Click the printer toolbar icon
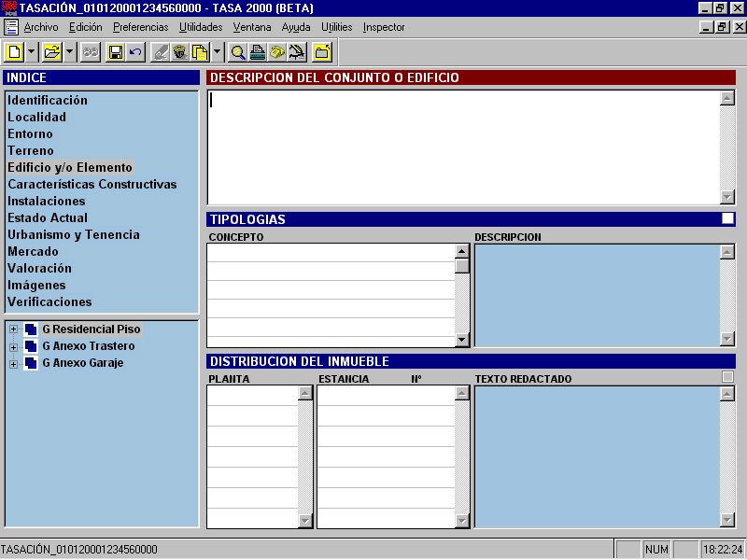747x560 pixels. tap(258, 52)
